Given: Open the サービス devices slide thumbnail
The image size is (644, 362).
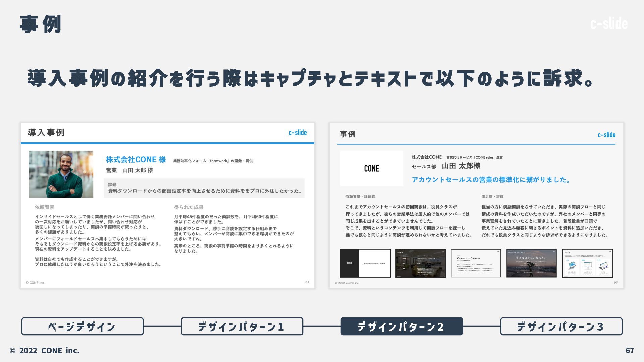Looking at the screenshot, I should pos(587,263).
